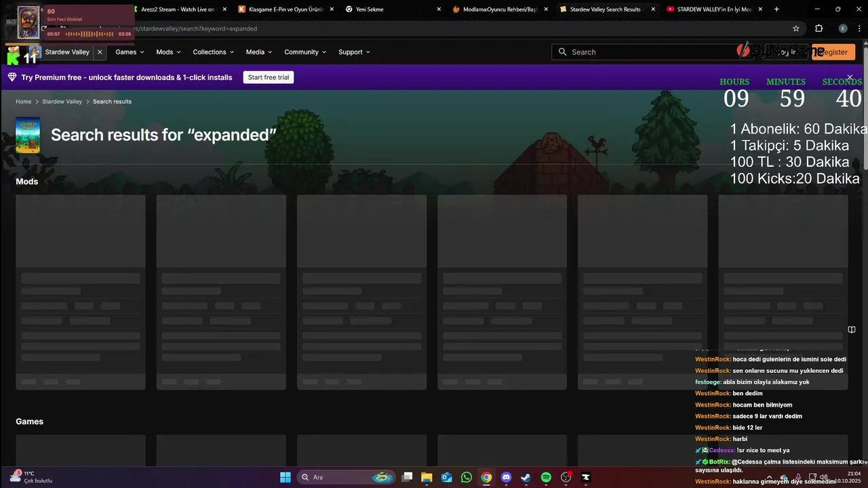Go to Home in the breadcrumb

point(24,102)
